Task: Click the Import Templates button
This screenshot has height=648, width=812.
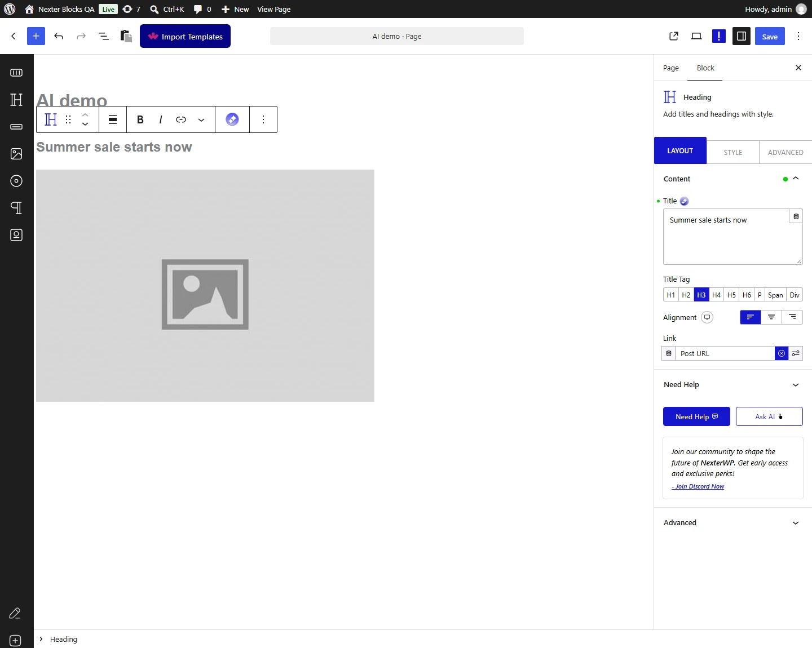Action: pyautogui.click(x=185, y=36)
